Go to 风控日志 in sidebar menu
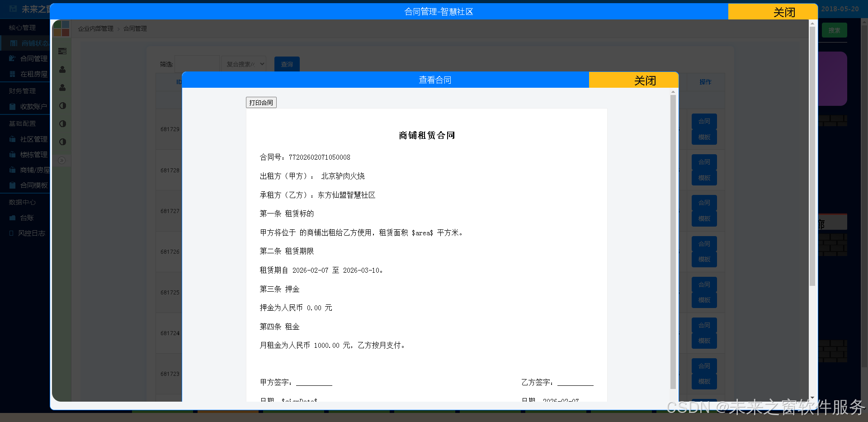Viewport: 868px width, 422px height. pos(31,233)
